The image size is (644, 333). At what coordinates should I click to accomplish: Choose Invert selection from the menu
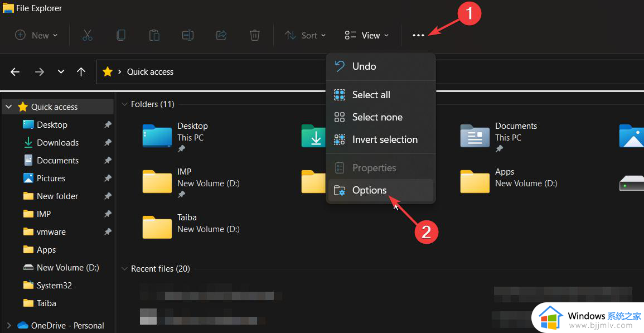click(381, 139)
